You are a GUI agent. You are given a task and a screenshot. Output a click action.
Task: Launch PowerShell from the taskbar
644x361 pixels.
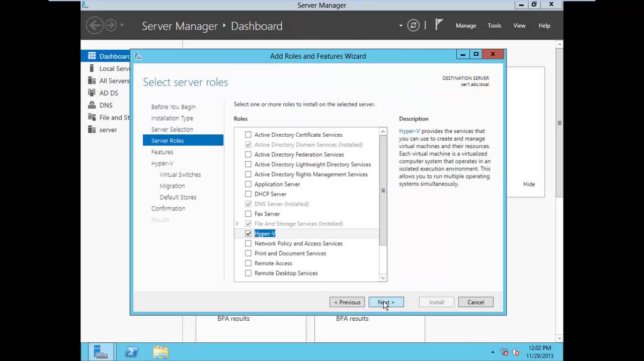(x=131, y=352)
